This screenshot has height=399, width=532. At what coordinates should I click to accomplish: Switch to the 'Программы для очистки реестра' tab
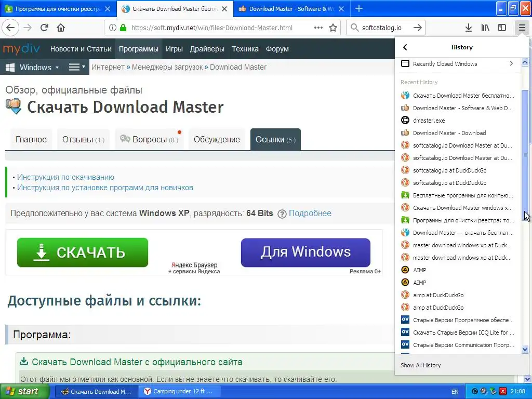pos(58,9)
